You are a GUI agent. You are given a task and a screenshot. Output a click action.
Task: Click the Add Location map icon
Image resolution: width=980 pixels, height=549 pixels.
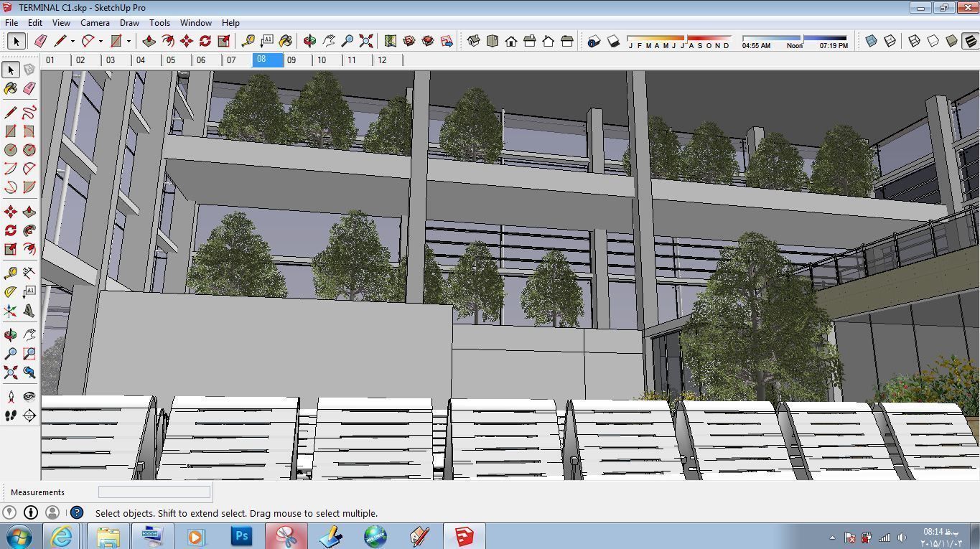[391, 41]
